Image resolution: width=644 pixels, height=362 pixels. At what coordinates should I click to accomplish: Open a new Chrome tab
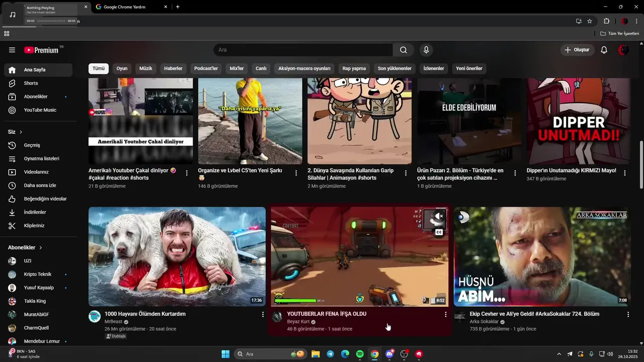click(x=178, y=7)
